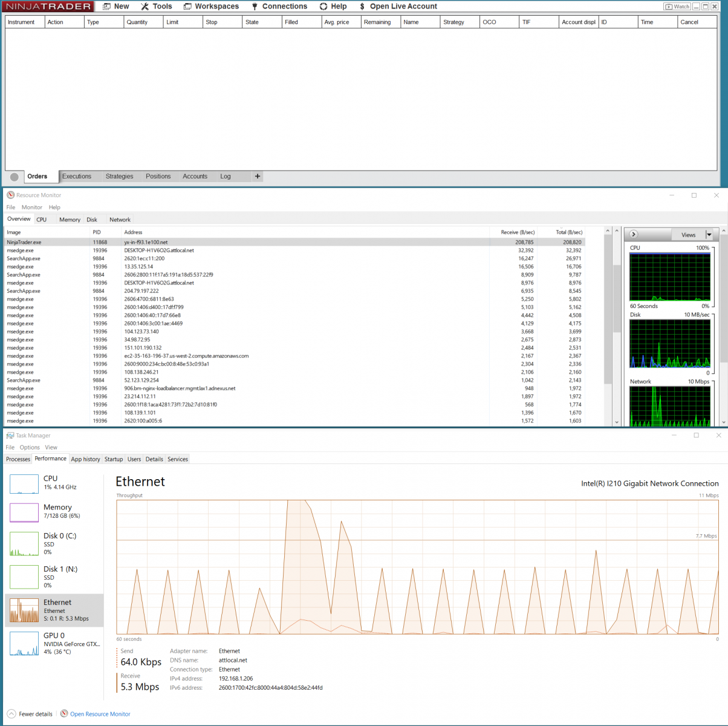The width and height of the screenshot is (728, 726).
Task: Switch to the Positions tab
Action: coord(158,176)
